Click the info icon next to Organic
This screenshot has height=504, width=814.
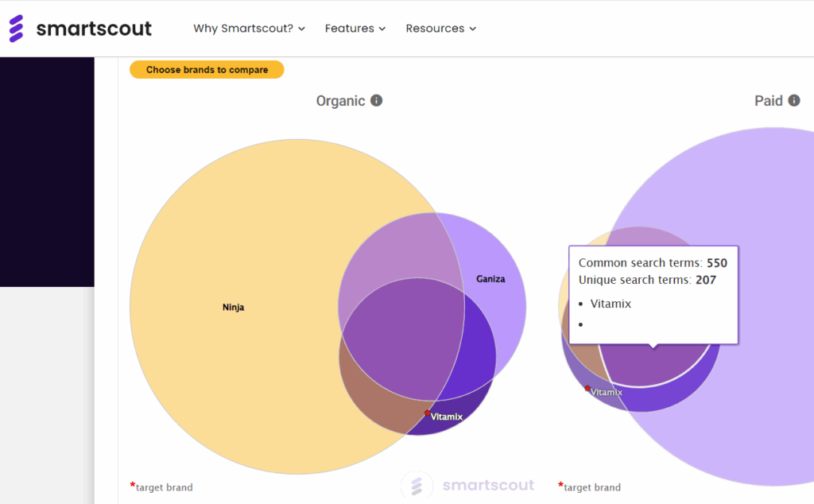[x=376, y=100]
